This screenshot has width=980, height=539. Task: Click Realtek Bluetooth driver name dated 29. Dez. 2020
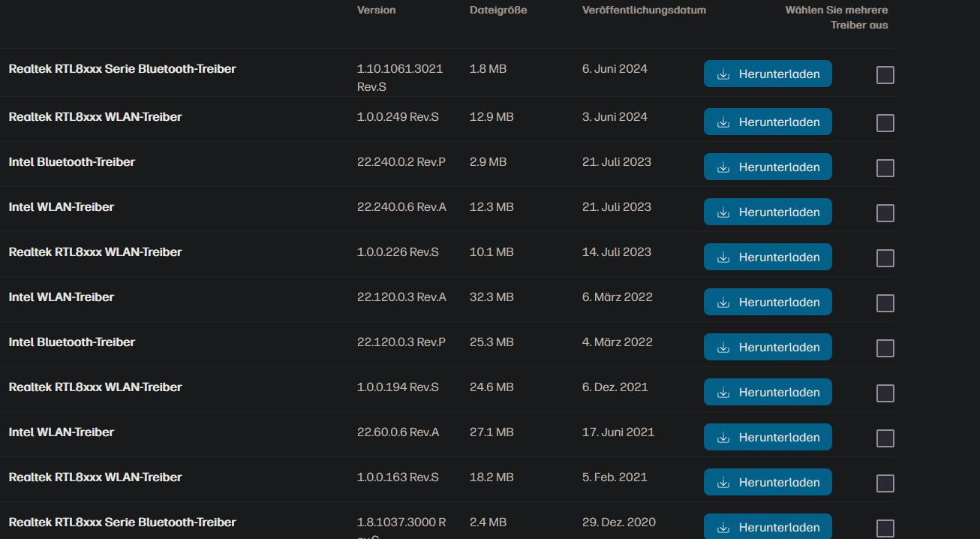(122, 522)
